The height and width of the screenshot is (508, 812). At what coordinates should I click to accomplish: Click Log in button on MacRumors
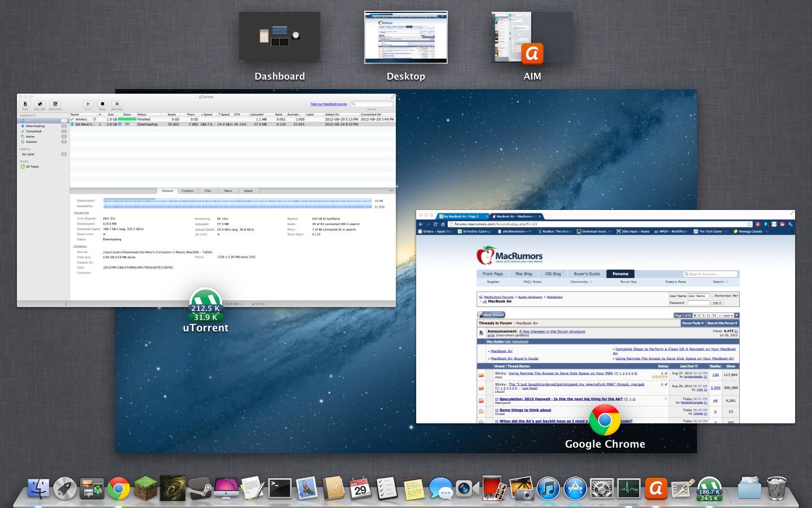[717, 303]
